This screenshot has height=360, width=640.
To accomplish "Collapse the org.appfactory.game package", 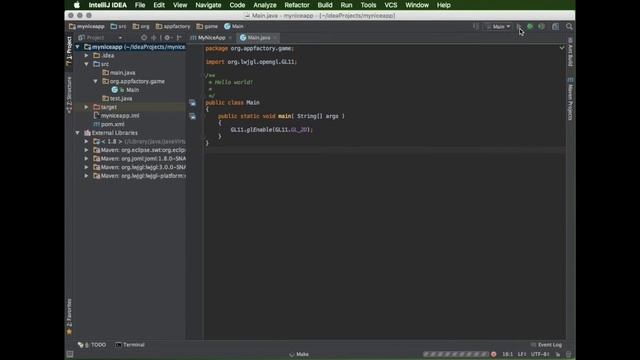I will coord(95,81).
